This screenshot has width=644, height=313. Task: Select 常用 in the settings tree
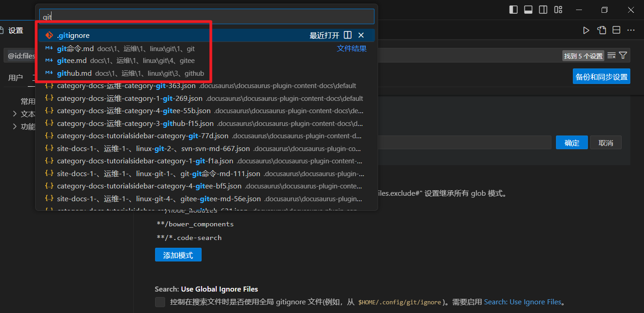pos(28,101)
